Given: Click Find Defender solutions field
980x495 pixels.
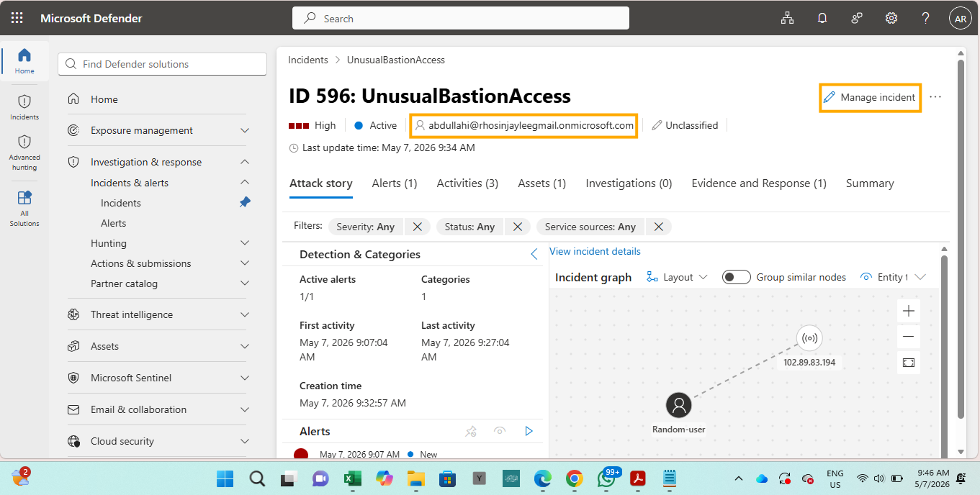Looking at the screenshot, I should [x=163, y=64].
